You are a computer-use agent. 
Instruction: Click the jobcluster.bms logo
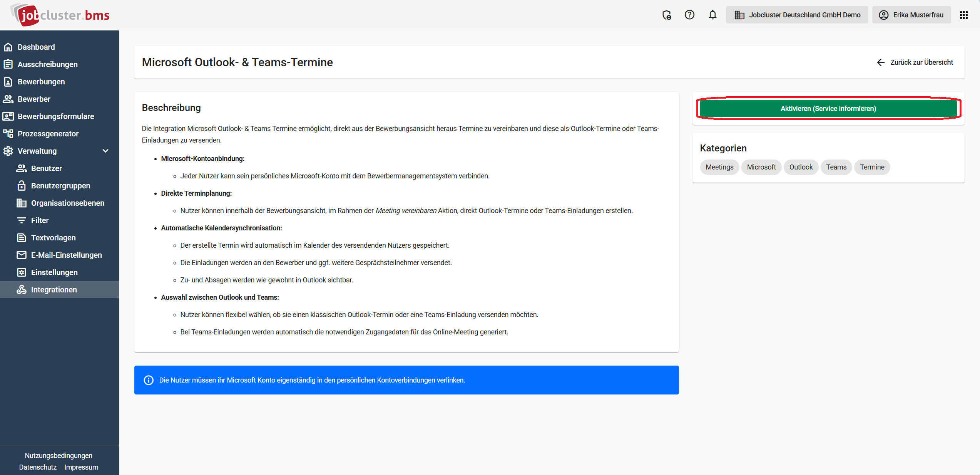(x=60, y=15)
